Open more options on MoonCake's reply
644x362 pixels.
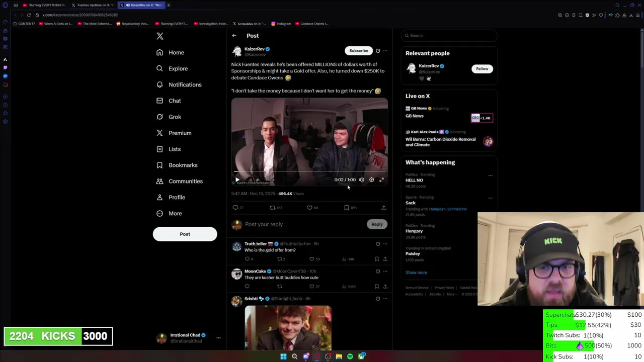385,271
